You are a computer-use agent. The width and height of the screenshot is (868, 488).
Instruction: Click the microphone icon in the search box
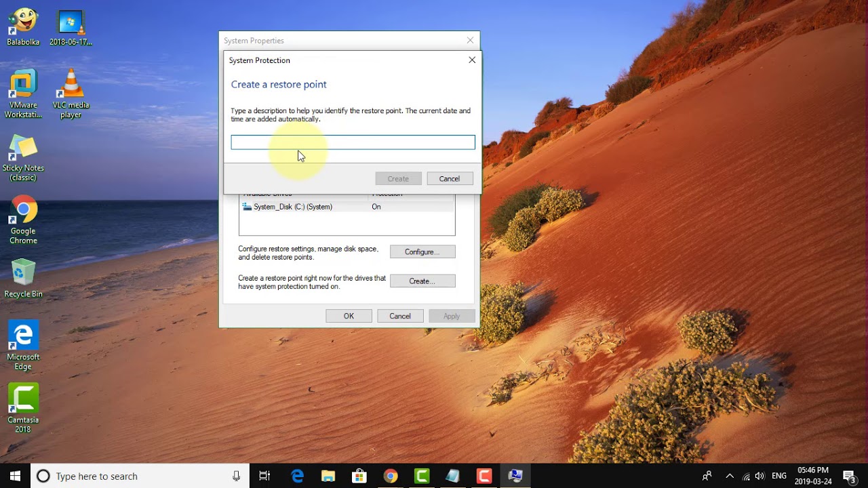pos(236,476)
